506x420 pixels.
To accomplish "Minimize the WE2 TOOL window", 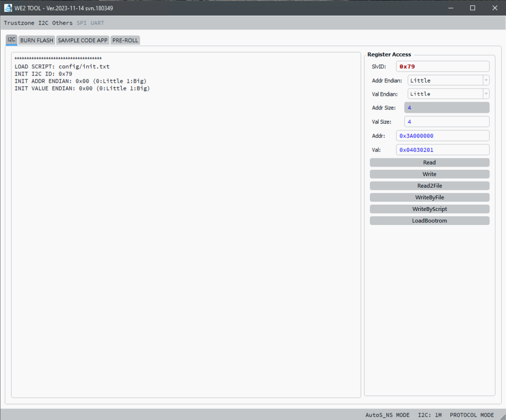I will (x=451, y=8).
